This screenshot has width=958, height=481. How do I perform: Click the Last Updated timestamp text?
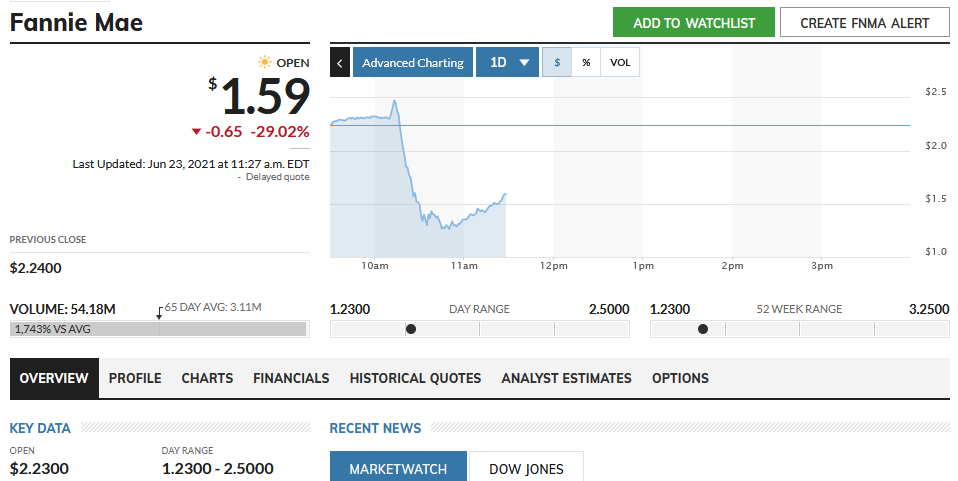pyautogui.click(x=191, y=164)
